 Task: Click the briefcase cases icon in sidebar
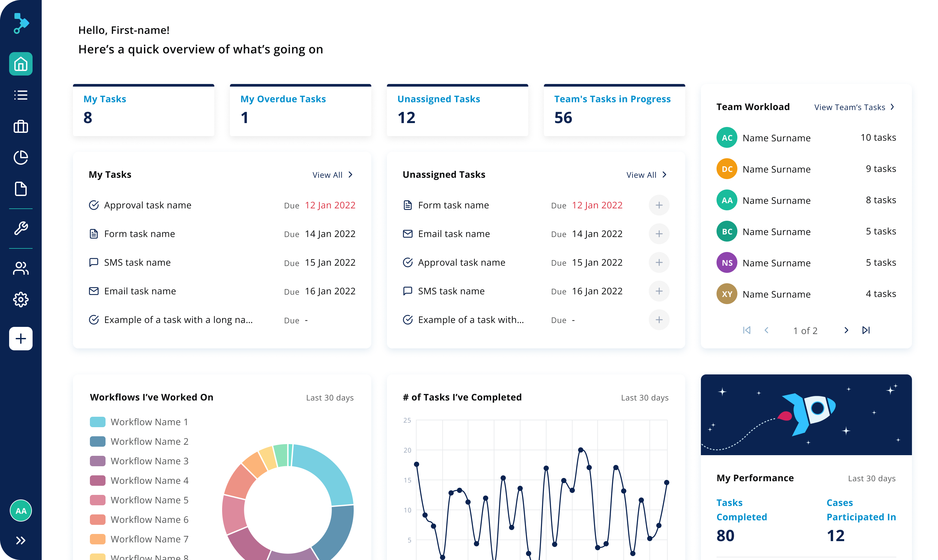click(x=21, y=127)
